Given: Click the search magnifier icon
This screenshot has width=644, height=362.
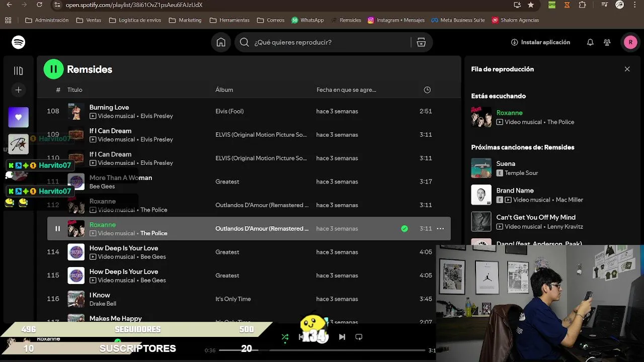Looking at the screenshot, I should coord(245,42).
